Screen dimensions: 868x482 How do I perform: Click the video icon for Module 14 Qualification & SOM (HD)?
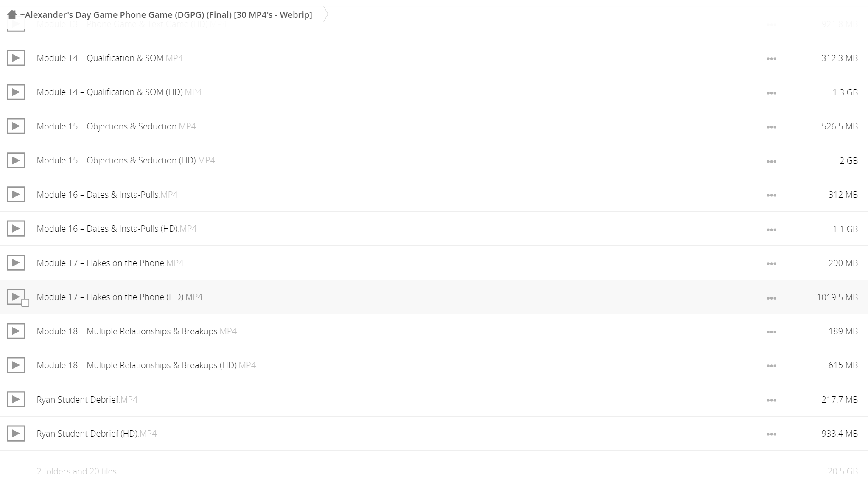point(16,92)
